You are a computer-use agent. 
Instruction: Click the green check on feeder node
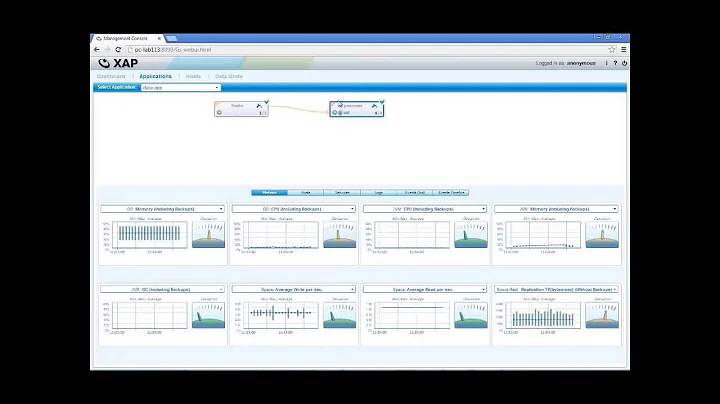tap(267, 102)
